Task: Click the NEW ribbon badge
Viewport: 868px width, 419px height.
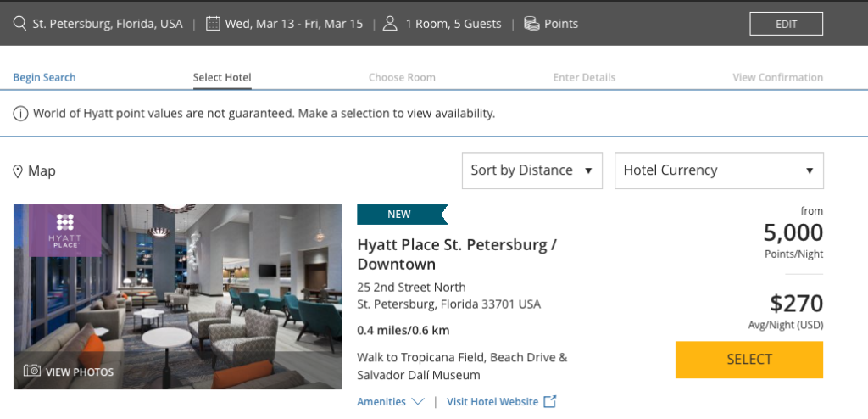Action: [x=402, y=215]
